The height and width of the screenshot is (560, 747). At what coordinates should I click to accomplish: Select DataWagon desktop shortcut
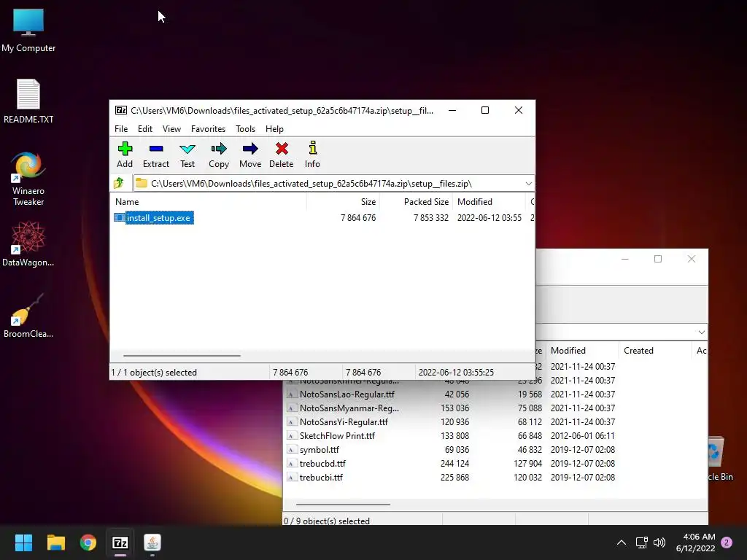pos(28,244)
